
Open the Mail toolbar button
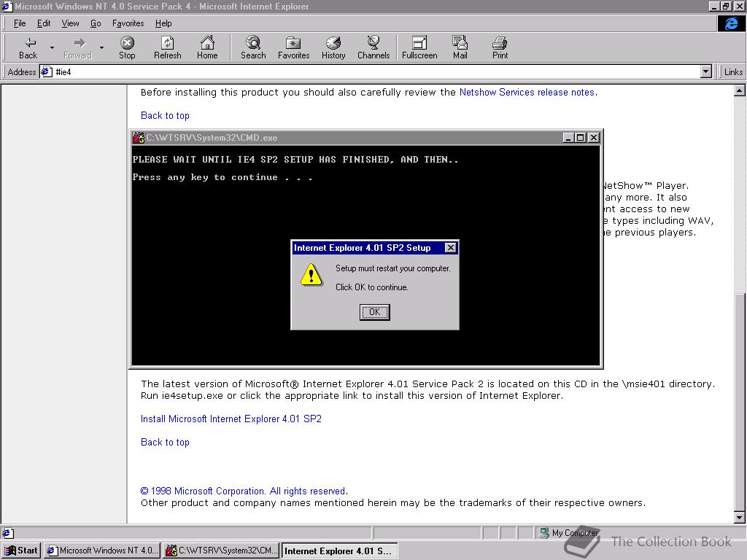click(460, 47)
